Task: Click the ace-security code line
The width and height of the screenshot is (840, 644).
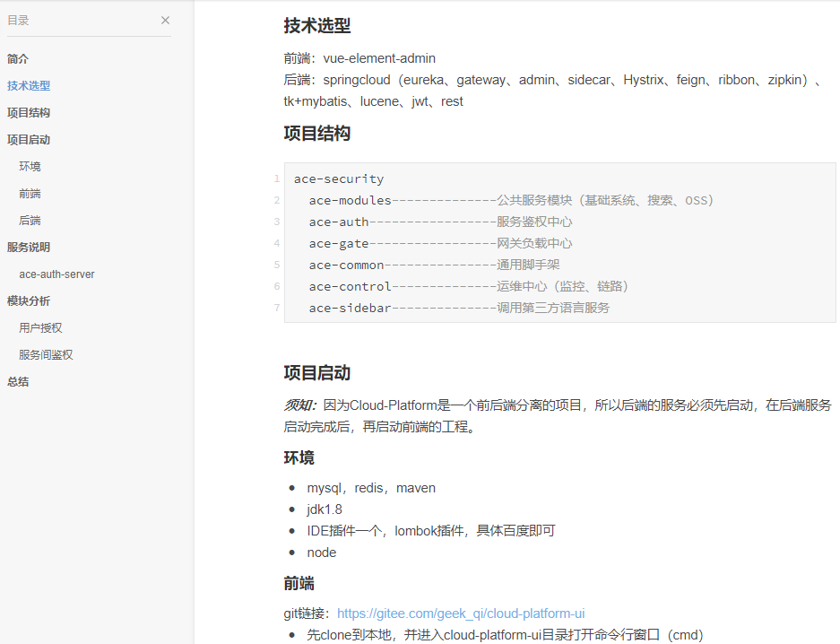Action: pyautogui.click(x=339, y=179)
